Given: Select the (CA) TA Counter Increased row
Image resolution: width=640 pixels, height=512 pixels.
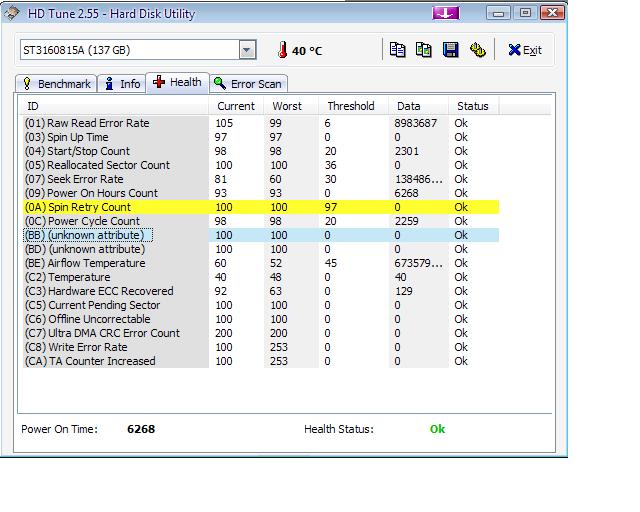Looking at the screenshot, I should point(261,361).
